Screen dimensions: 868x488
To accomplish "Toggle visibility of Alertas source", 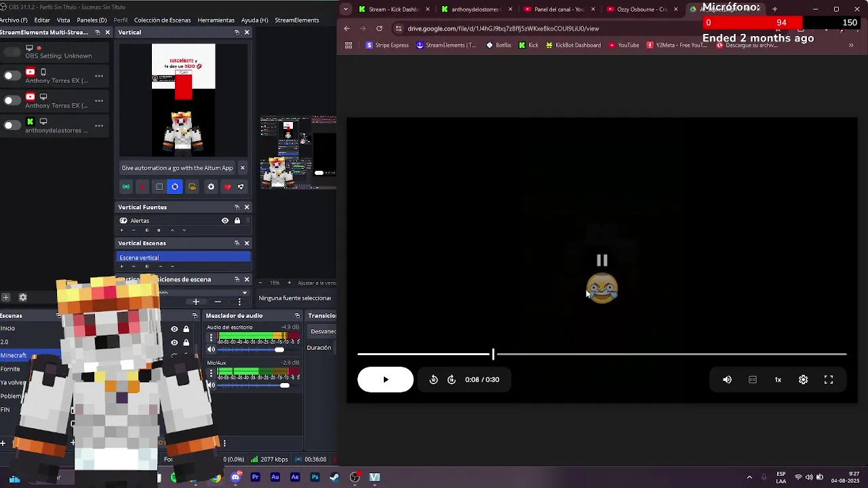I will [225, 220].
